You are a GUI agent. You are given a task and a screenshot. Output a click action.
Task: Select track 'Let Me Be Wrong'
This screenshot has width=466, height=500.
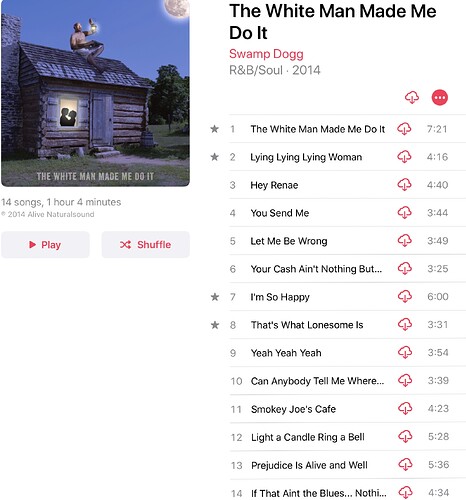pos(348,241)
